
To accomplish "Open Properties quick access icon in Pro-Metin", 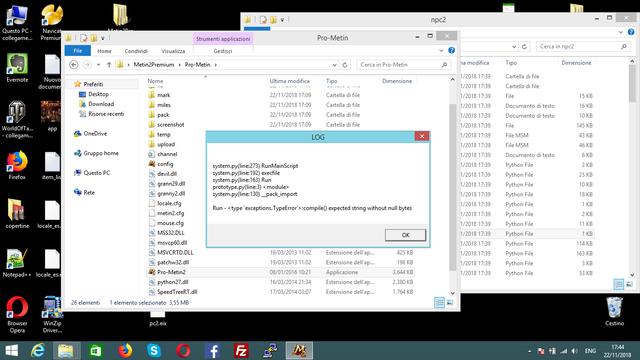I will pos(84,38).
